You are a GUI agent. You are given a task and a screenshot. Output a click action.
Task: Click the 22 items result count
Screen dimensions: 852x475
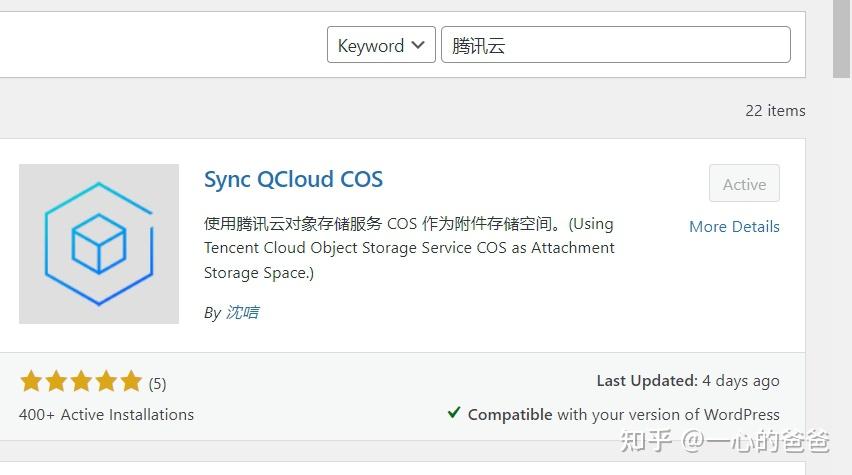775,111
